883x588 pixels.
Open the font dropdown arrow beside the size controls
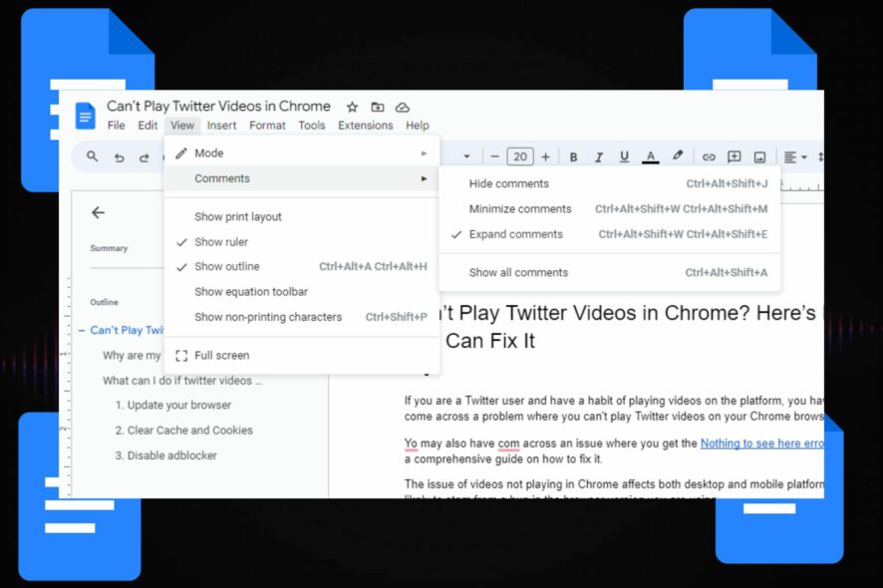pyautogui.click(x=466, y=156)
